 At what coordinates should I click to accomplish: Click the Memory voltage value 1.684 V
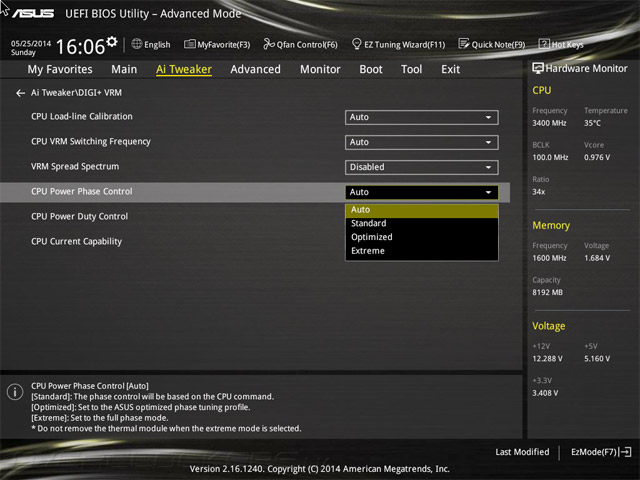[x=597, y=258]
